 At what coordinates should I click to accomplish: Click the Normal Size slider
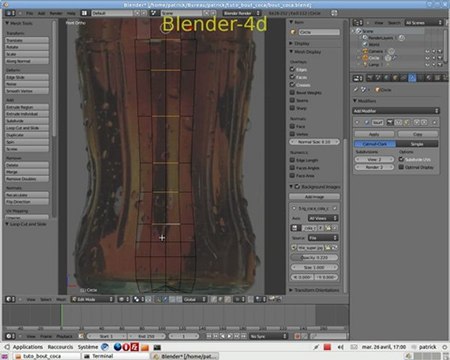coord(314,142)
